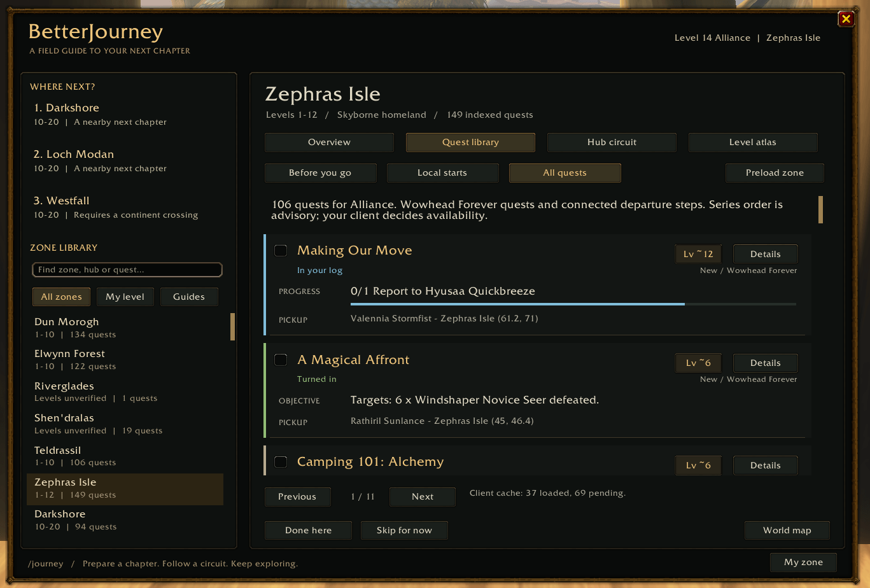Open Details for Making Our Move
The image size is (870, 588).
coord(765,254)
